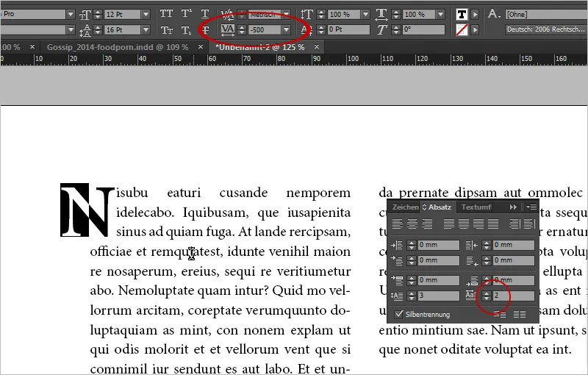Viewport: 588px width, 375px height.
Task: Click the right indent 0 mm field
Action: 514,246
